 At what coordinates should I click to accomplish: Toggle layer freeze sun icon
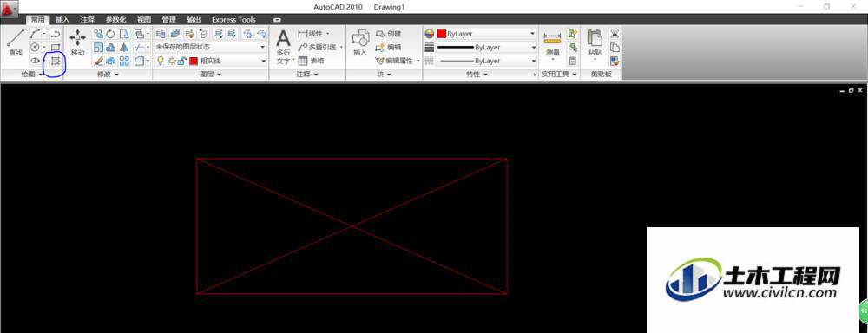pyautogui.click(x=172, y=61)
